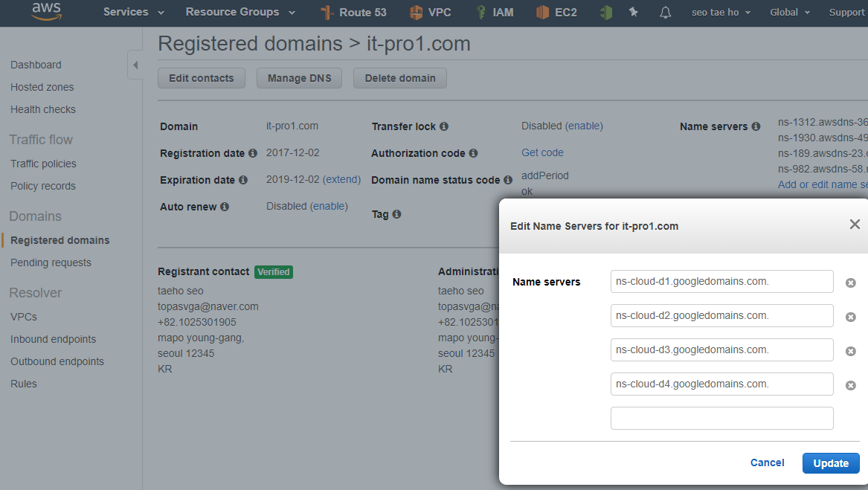Image resolution: width=868 pixels, height=490 pixels.
Task: Click the topasvga@naver.com registrant email
Action: click(208, 307)
